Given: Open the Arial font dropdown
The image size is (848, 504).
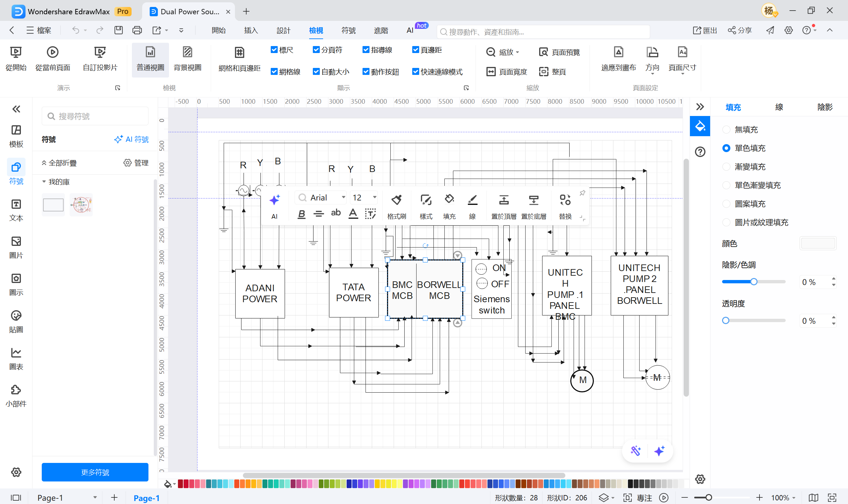Looking at the screenshot, I should coord(343,197).
